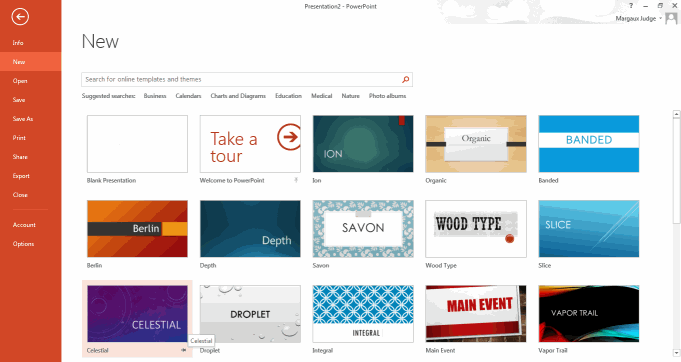The width and height of the screenshot is (681, 362).
Task: Pin the Celestial template to the list
Action: pyautogui.click(x=184, y=350)
